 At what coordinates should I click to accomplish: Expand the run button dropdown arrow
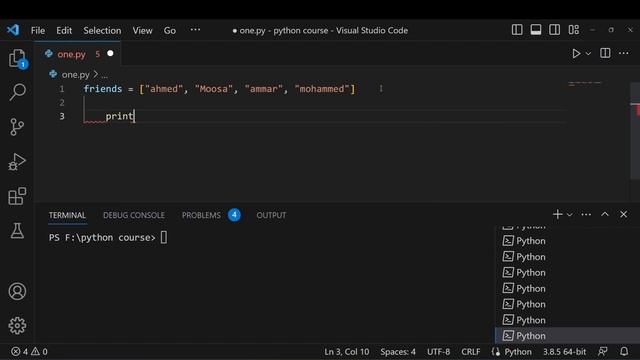pos(588,54)
